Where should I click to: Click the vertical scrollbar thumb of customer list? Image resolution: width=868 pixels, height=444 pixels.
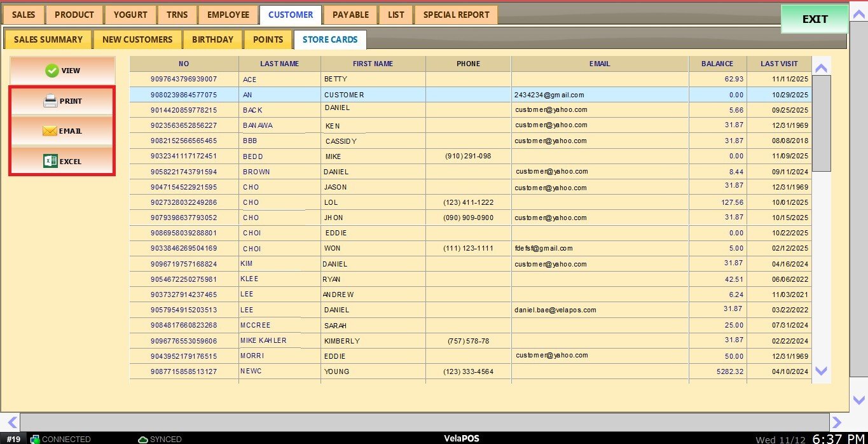click(x=821, y=123)
